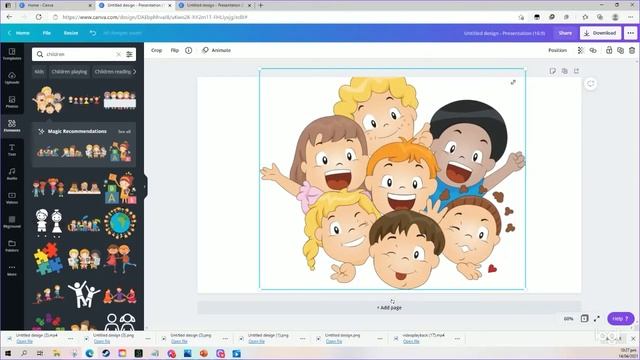This screenshot has height=360, width=640.
Task: Open the More sidebar panel
Action: pos(12,270)
